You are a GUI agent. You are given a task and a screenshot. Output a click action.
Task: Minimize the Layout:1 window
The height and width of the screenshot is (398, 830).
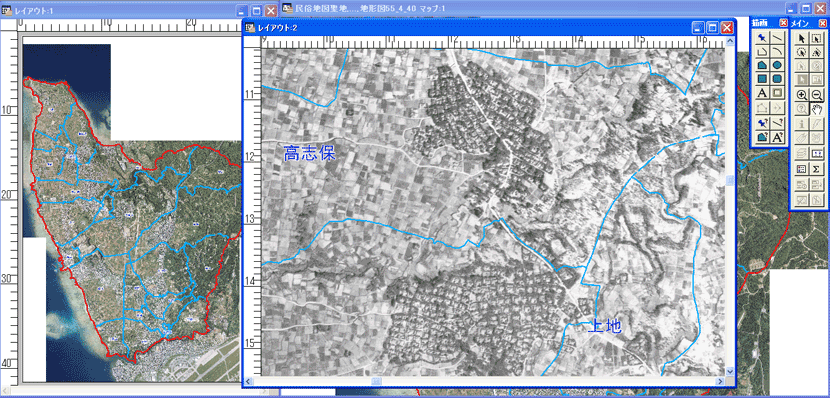click(242, 10)
